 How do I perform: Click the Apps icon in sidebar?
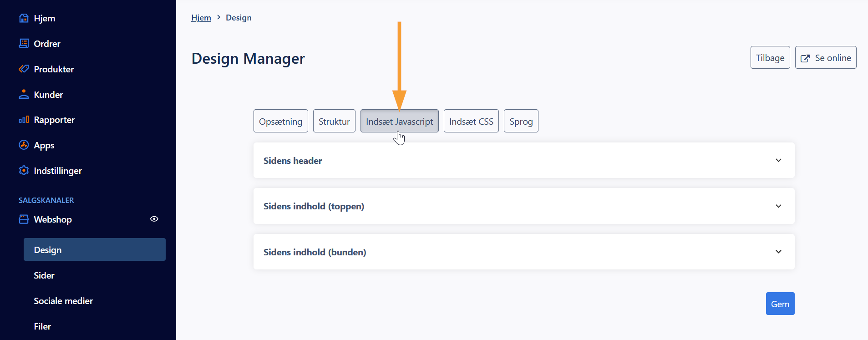[x=24, y=145]
